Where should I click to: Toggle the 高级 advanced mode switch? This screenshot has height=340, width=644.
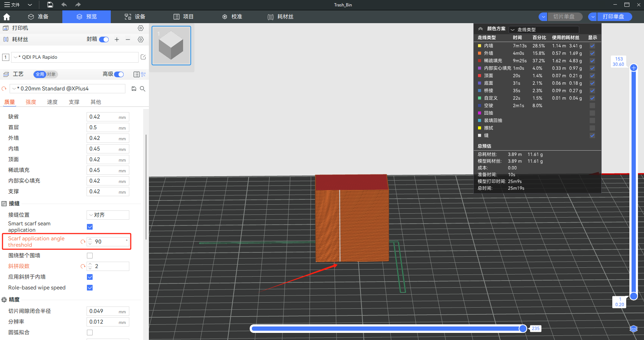119,74
